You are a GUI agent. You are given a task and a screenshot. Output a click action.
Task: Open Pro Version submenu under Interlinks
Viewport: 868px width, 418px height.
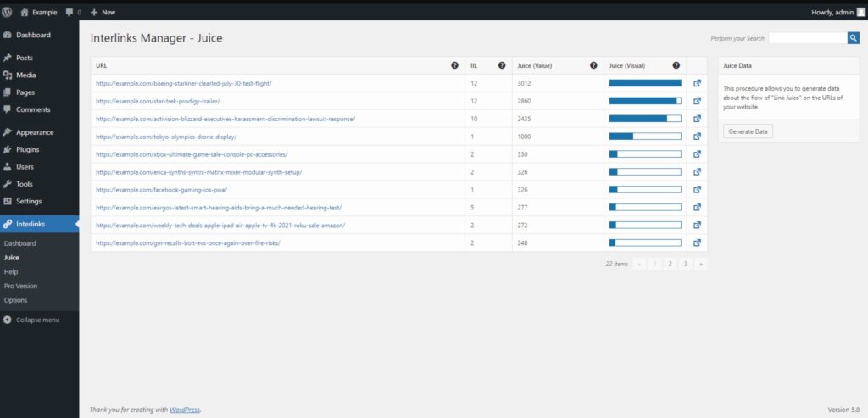[20, 286]
